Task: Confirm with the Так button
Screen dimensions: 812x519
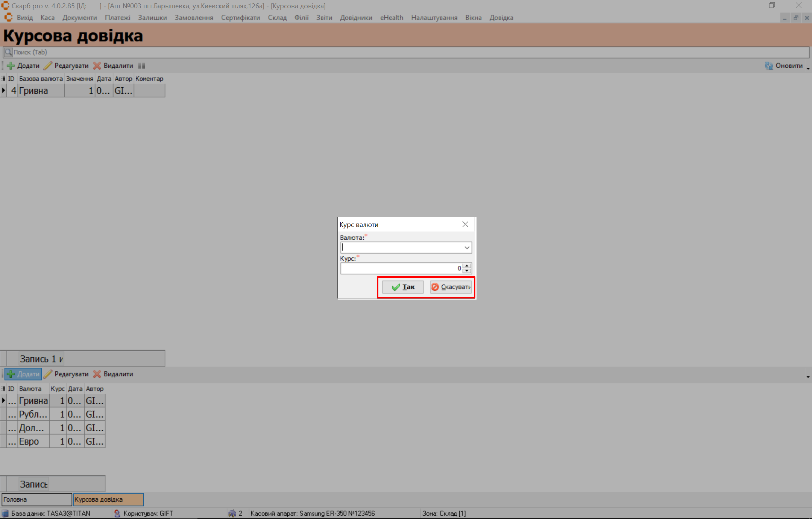Action: pos(403,287)
